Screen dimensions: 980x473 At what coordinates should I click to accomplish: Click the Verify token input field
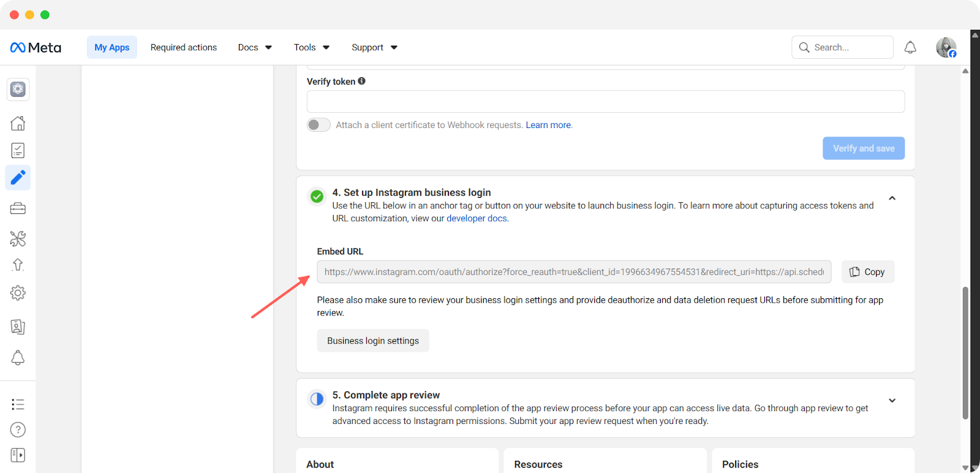pos(606,102)
